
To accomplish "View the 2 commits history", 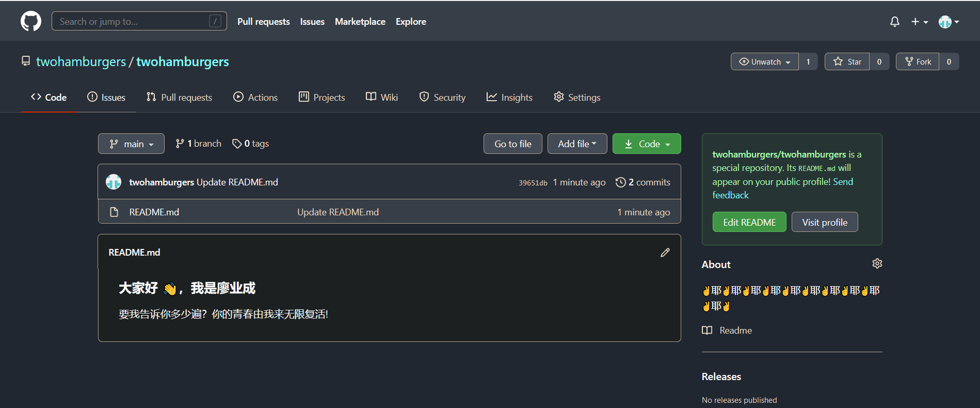I will (643, 182).
